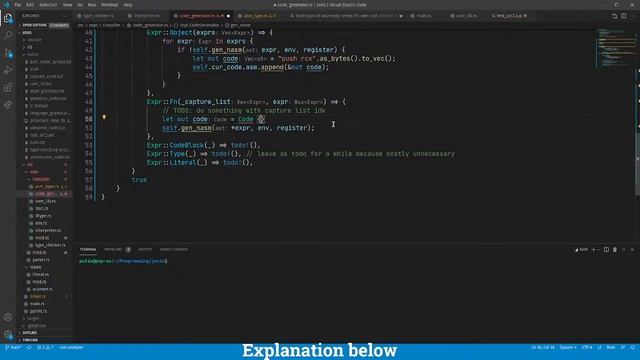This screenshot has width=640, height=360.
Task: Switch to the interpreter.rs editor tab
Action: pos(147,16)
